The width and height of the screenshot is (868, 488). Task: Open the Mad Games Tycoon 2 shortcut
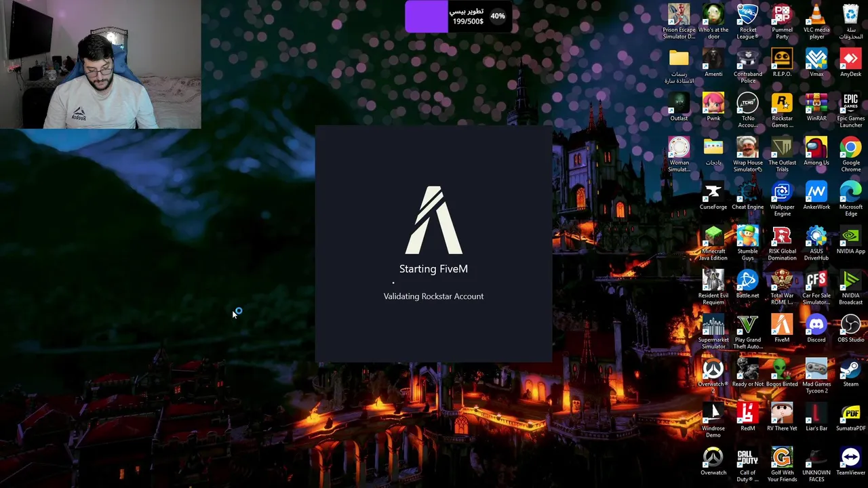coord(816,376)
